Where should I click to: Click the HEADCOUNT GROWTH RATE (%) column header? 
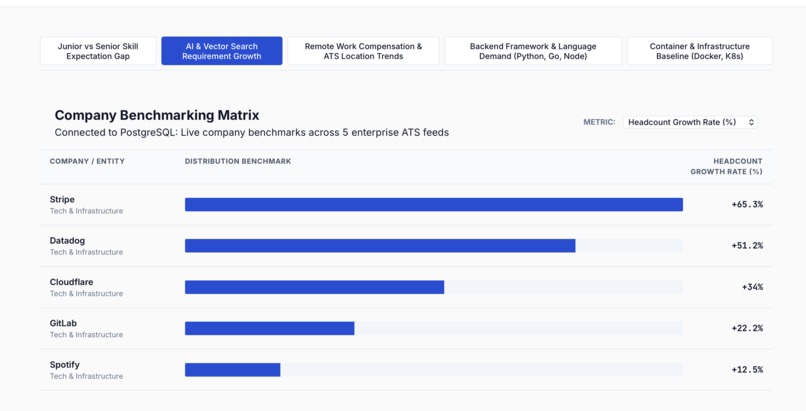click(726, 166)
